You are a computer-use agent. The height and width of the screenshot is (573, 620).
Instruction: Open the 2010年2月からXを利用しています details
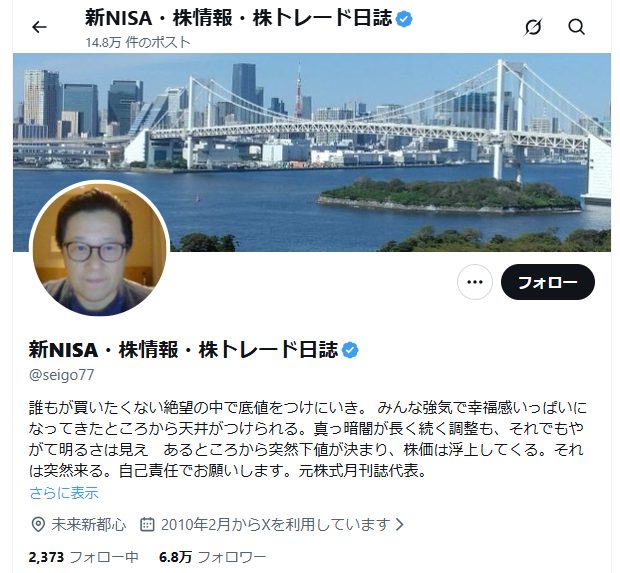276,524
